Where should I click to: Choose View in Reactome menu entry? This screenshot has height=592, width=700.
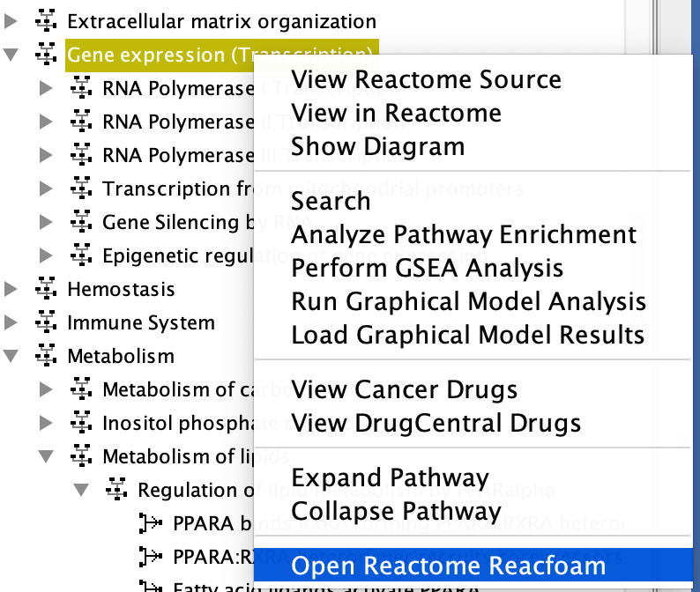click(x=473, y=113)
